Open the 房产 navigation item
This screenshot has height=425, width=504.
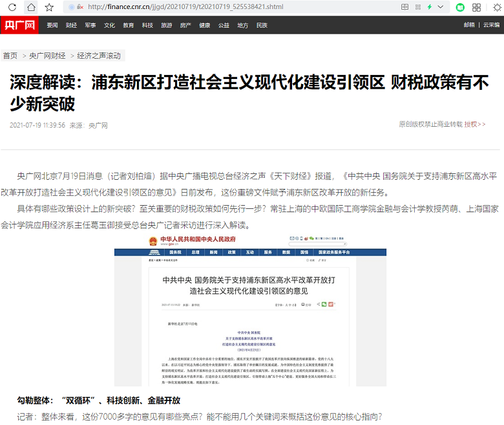[185, 25]
